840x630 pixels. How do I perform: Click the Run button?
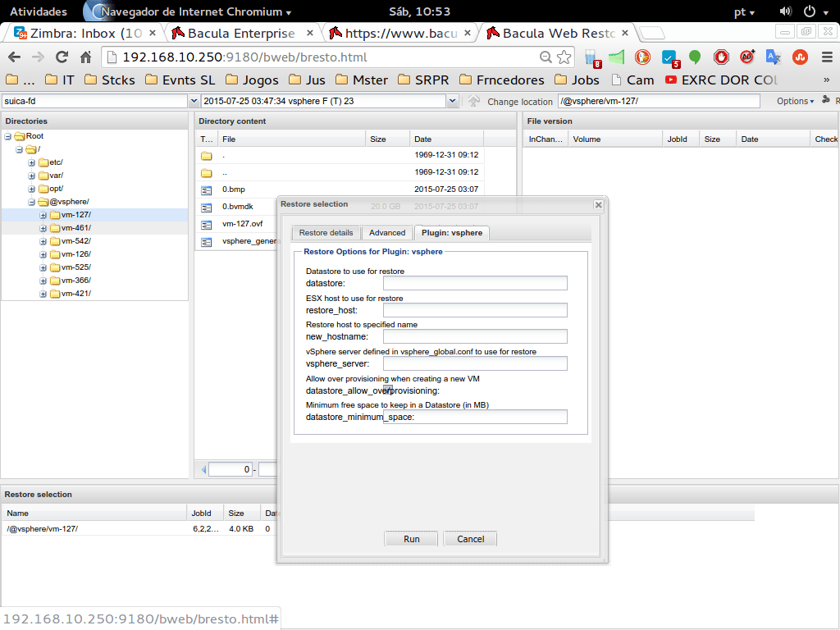click(412, 539)
